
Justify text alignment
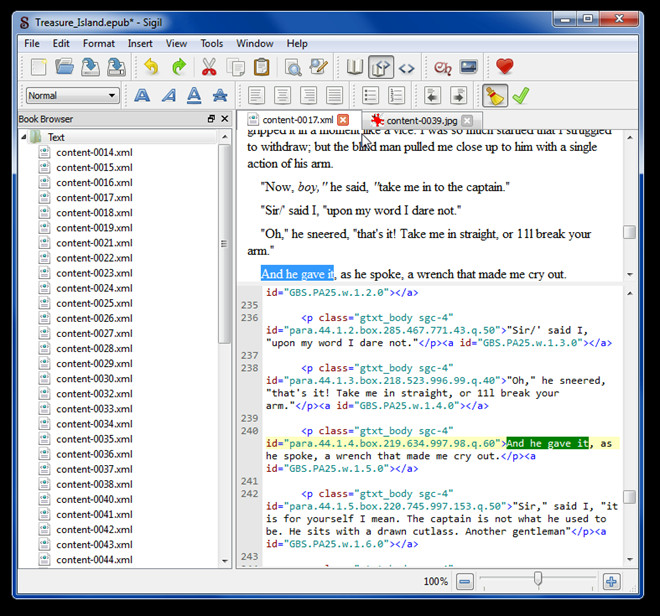(335, 96)
